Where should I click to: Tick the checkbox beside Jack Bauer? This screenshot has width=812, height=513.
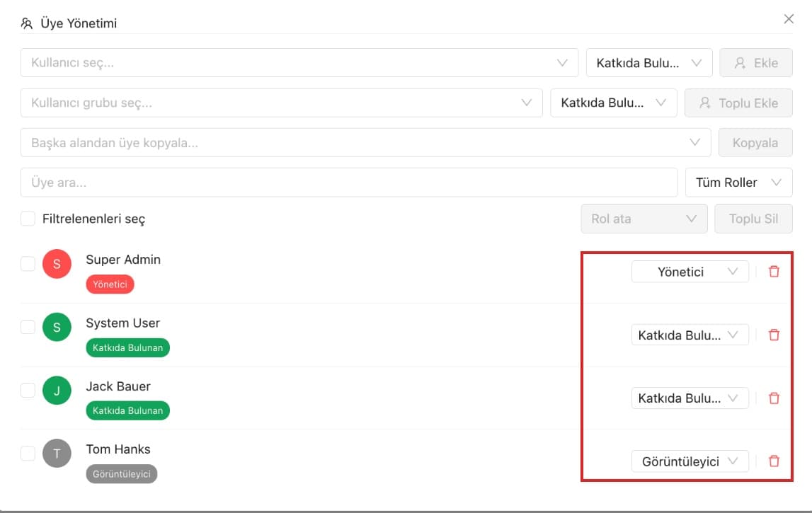click(28, 391)
